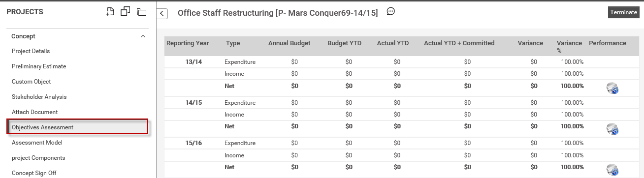Click the Reporting Year column header
644x178 pixels.
click(188, 43)
